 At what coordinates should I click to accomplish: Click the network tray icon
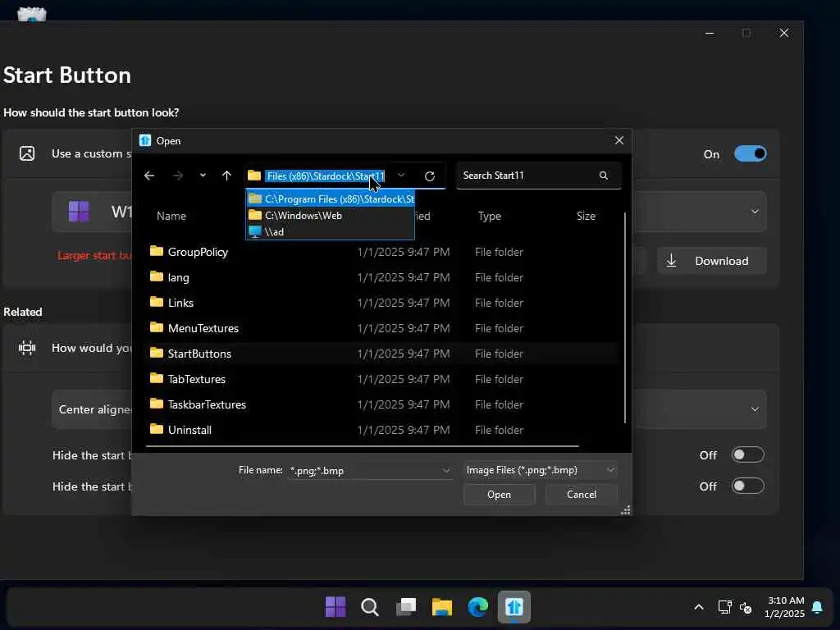[x=724, y=607]
